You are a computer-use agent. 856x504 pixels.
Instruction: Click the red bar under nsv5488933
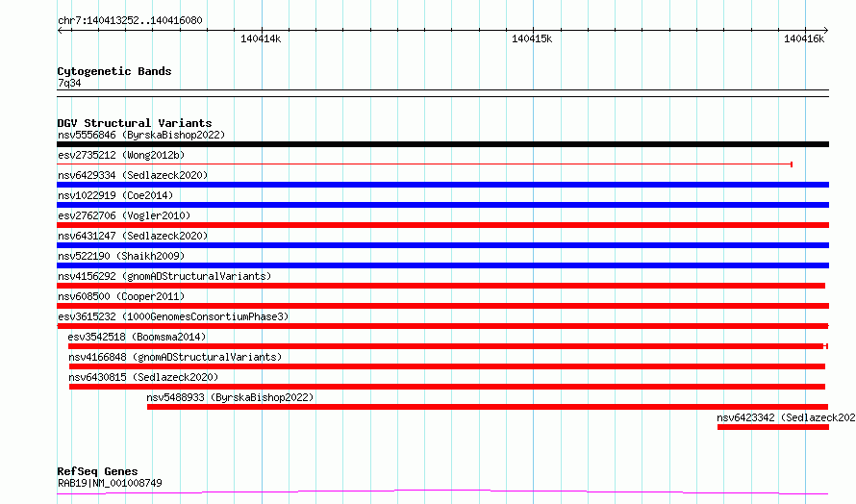point(488,407)
